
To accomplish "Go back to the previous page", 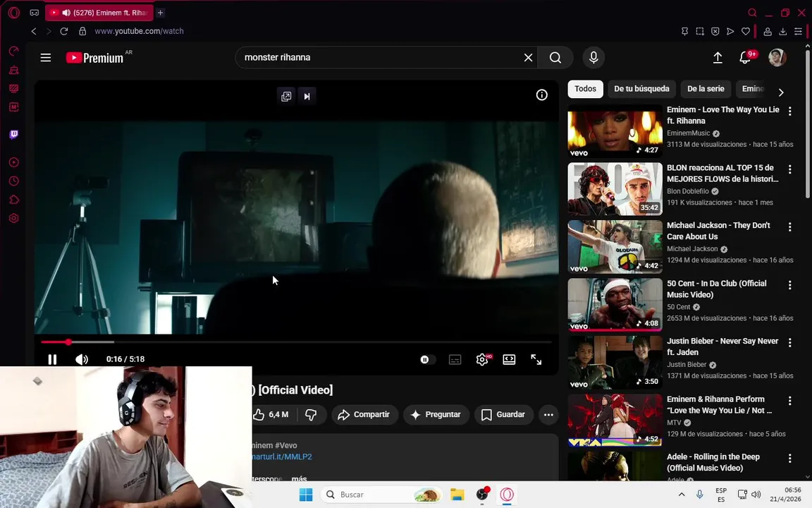I will (34, 31).
